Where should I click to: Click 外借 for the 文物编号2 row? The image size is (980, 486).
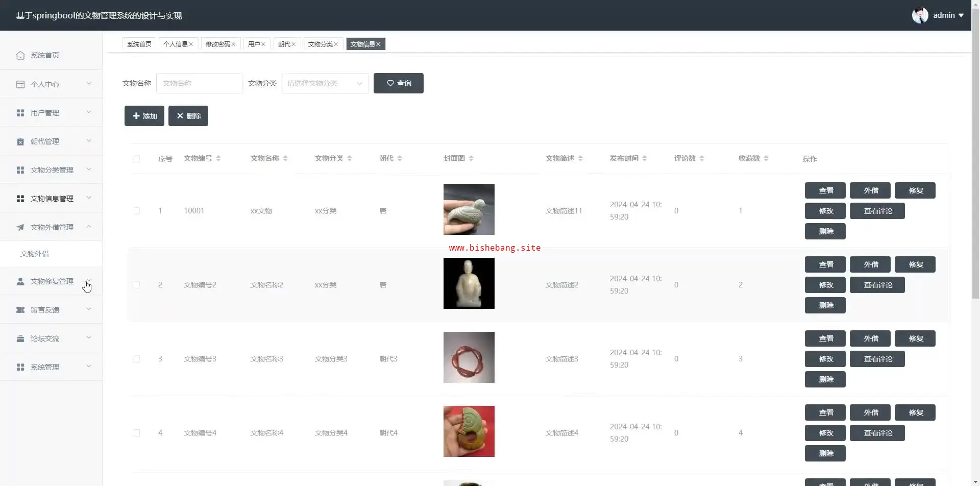point(870,264)
